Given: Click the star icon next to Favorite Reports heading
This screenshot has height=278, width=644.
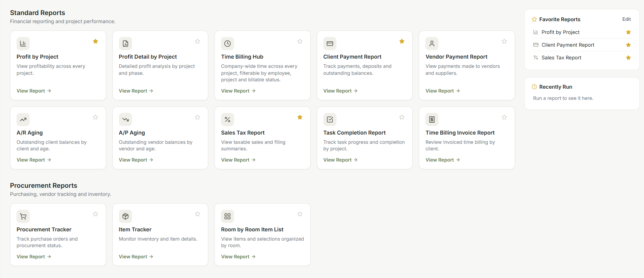Looking at the screenshot, I should (x=534, y=19).
